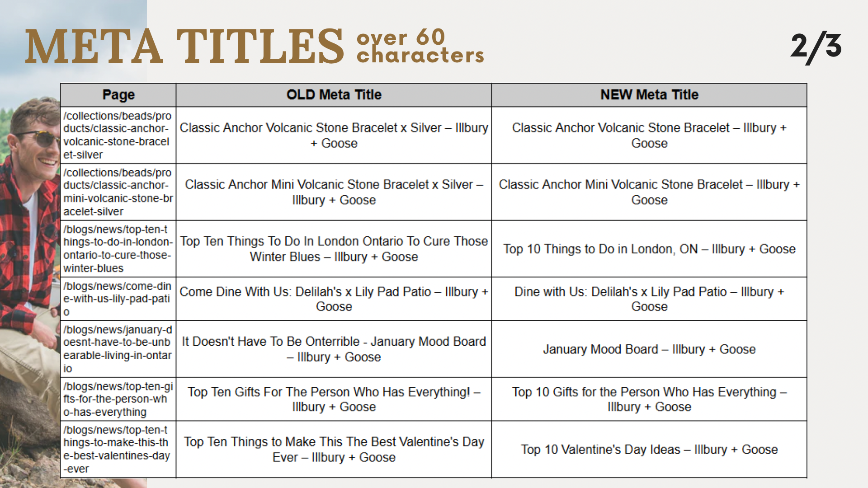Open the come-dine-with-us-lily-pad-patio page path
Image resolution: width=868 pixels, height=488 pixels.
tap(118, 299)
